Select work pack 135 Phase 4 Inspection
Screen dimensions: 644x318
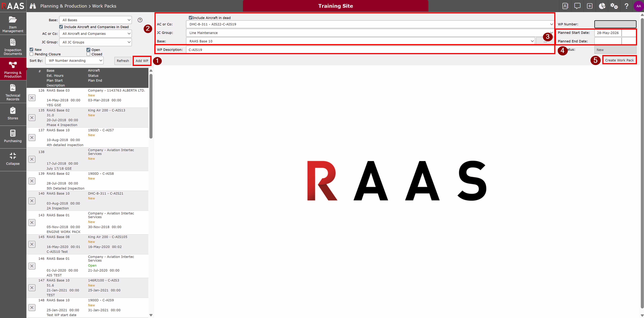tap(88, 118)
